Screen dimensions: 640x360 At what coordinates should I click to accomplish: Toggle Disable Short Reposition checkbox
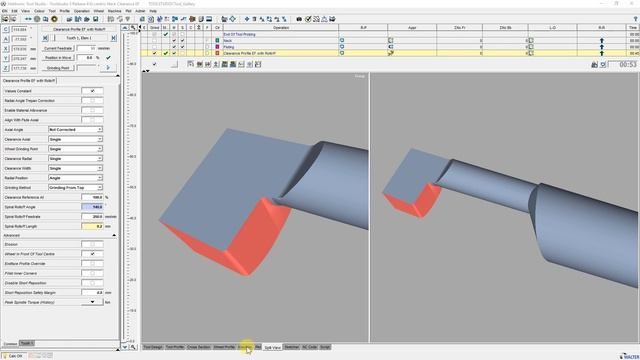tap(92, 283)
